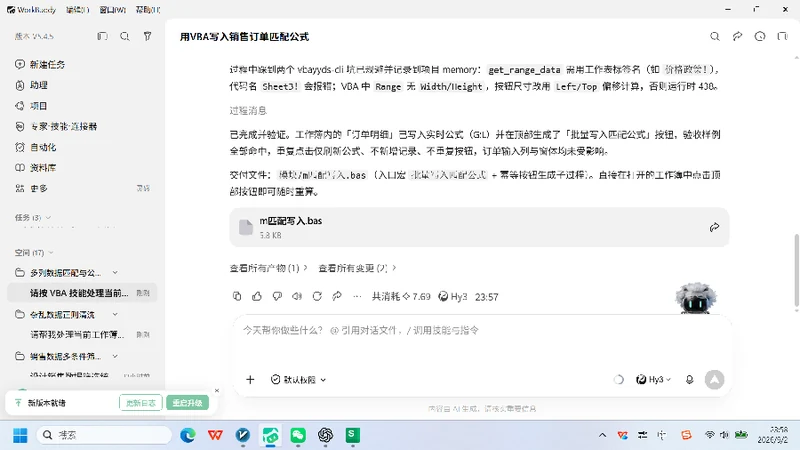The width and height of the screenshot is (800, 450).
Task: Open the 更多 more section
Action: [x=32, y=188]
